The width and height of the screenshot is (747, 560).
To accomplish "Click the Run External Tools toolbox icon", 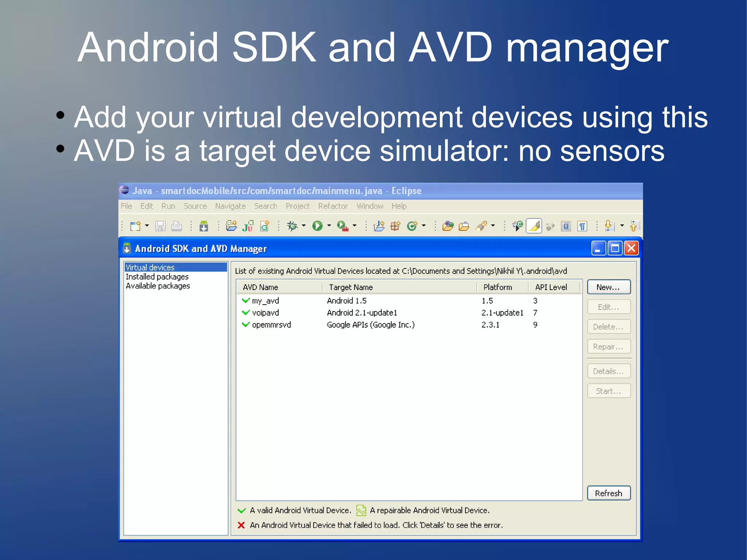I will 343,226.
